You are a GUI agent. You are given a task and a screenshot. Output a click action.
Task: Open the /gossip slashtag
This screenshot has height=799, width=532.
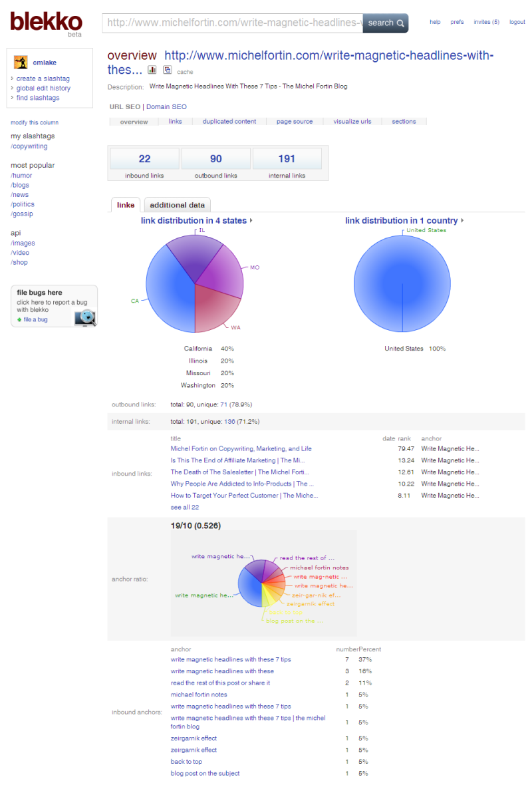tap(22, 214)
